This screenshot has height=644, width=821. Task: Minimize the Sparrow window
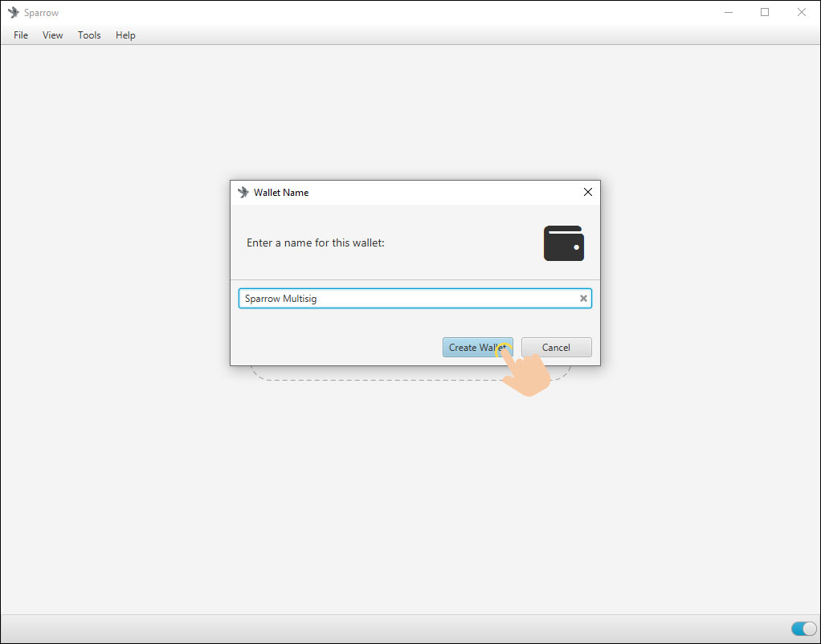tap(729, 13)
